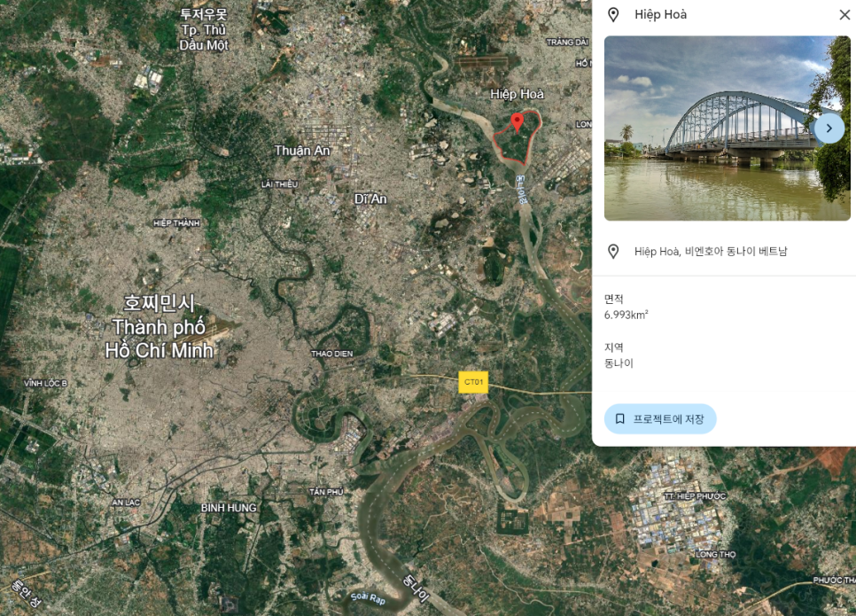This screenshot has width=856, height=616.
Task: Click the 6.993km² area value
Action: pyautogui.click(x=626, y=315)
